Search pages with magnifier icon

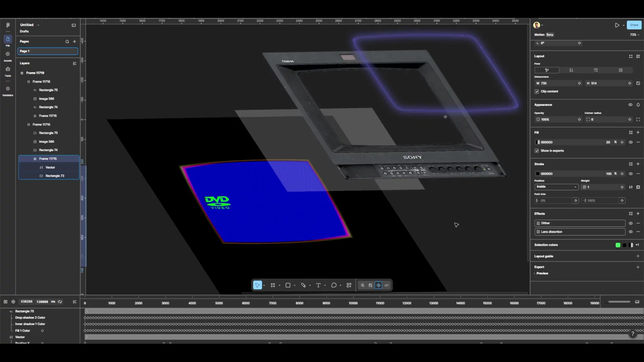[x=67, y=42]
